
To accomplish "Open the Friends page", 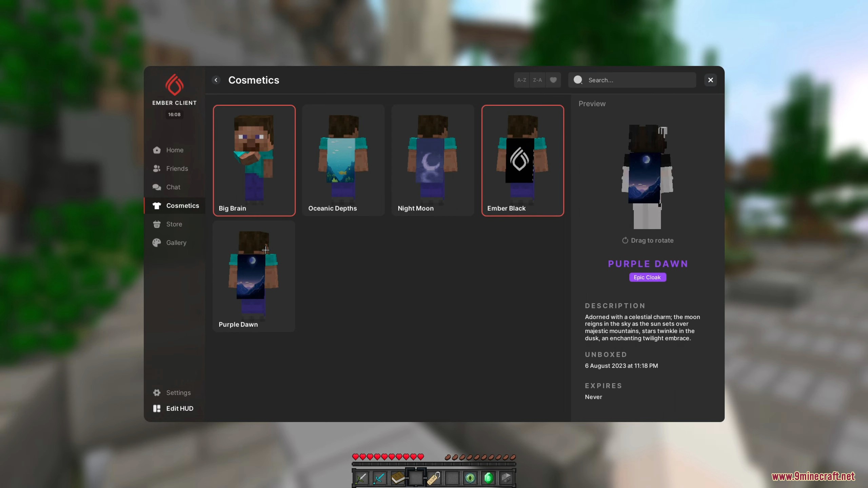I will point(175,169).
